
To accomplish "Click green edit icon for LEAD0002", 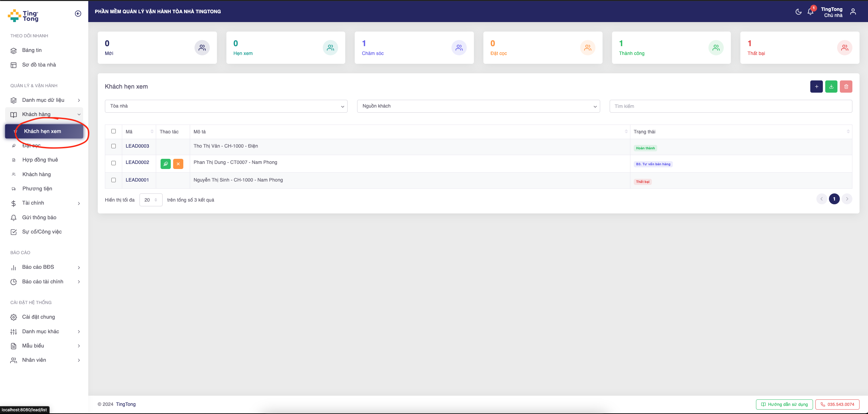I will click(166, 164).
